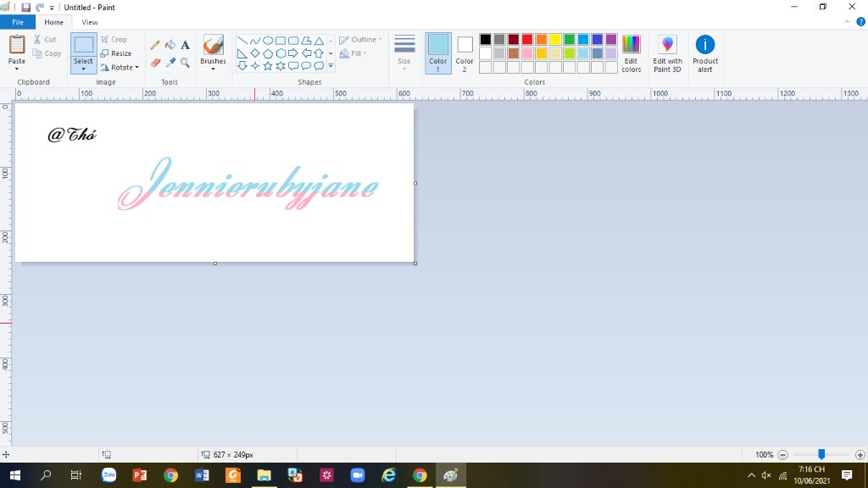The image size is (868, 488).
Task: Pick the pink rose color swatch
Action: coord(527,53)
